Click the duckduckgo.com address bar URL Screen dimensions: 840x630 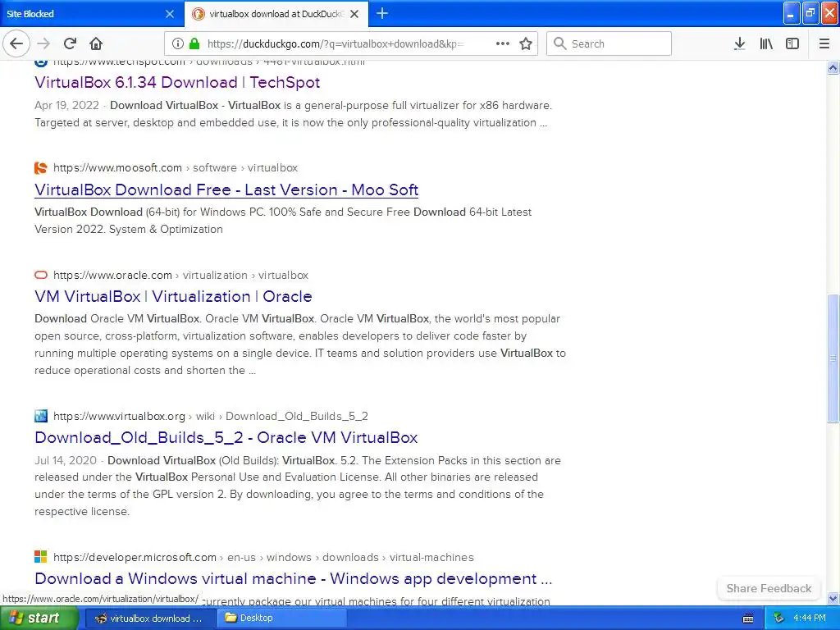336,43
